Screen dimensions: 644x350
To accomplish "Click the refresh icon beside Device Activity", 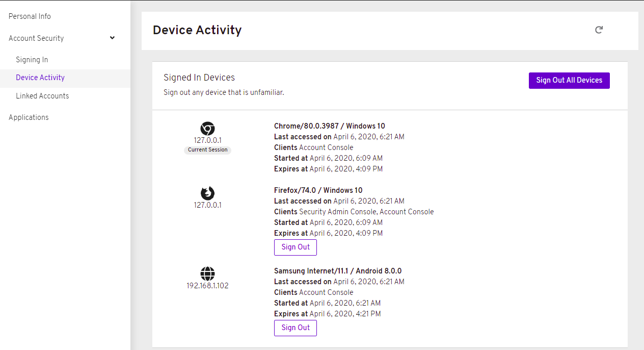I will pyautogui.click(x=599, y=30).
